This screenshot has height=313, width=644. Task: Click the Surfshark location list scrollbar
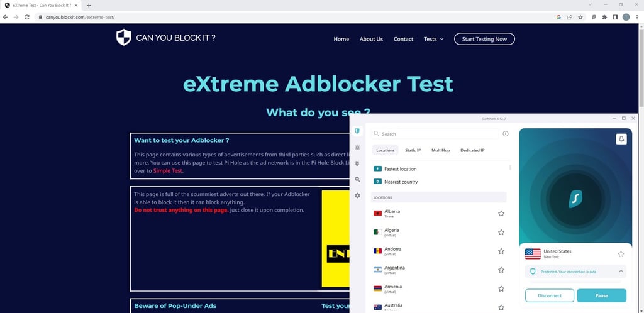click(511, 167)
